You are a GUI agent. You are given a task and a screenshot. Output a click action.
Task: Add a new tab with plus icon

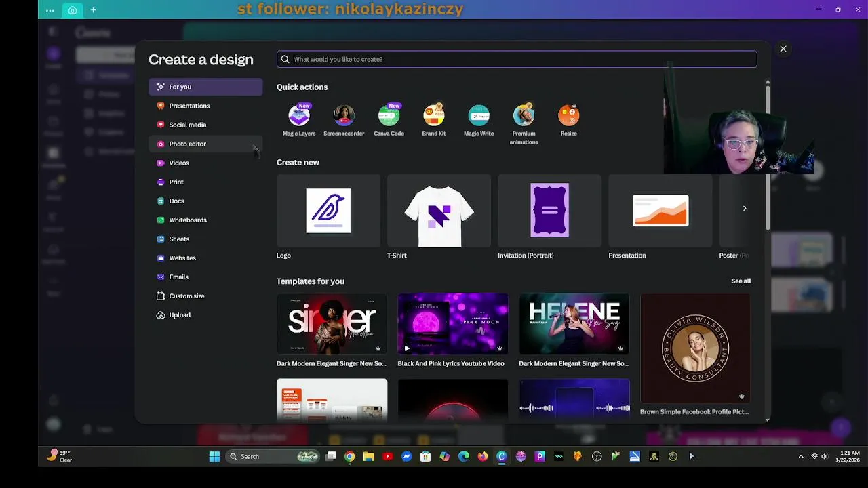(x=93, y=10)
